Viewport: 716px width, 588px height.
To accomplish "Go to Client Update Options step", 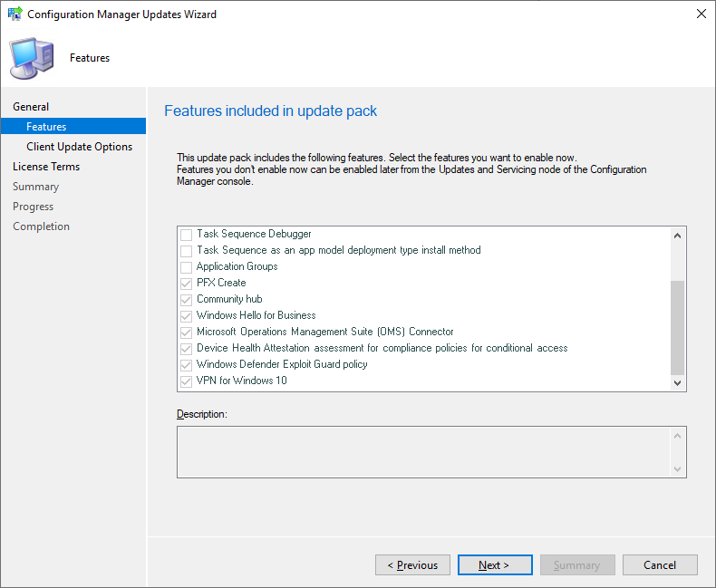I will pyautogui.click(x=79, y=147).
